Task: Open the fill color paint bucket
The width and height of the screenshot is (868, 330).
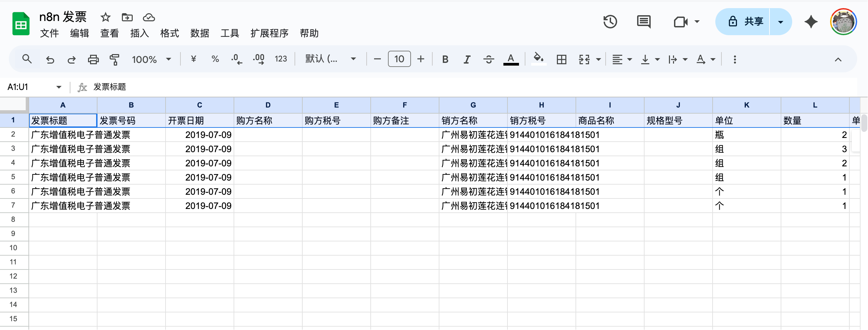Action: click(x=538, y=59)
